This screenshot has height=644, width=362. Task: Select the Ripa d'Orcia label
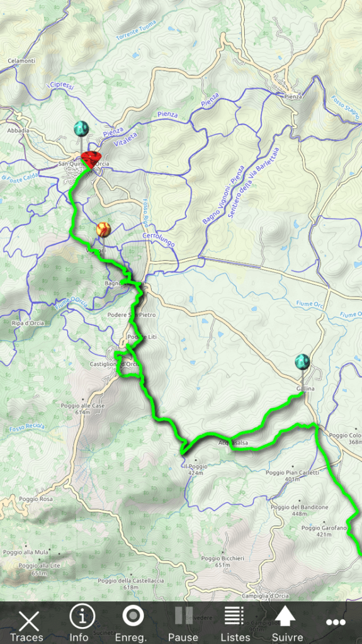point(28,323)
